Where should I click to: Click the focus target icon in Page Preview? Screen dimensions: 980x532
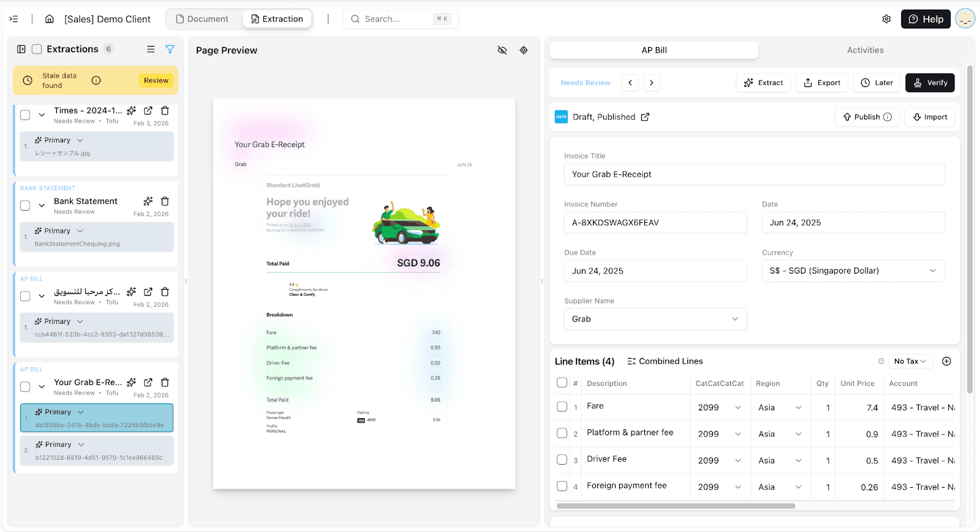pos(524,50)
